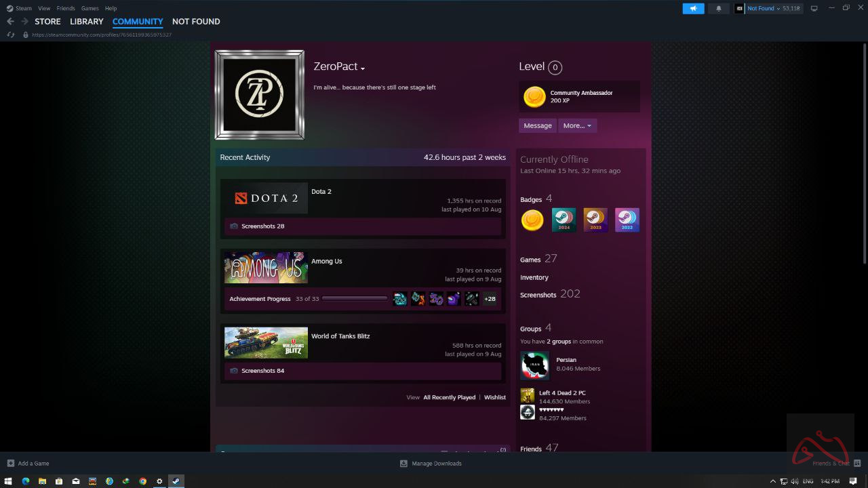Expand the ZeroPact name history dropdown
Screen dimensions: 868x488
point(363,68)
